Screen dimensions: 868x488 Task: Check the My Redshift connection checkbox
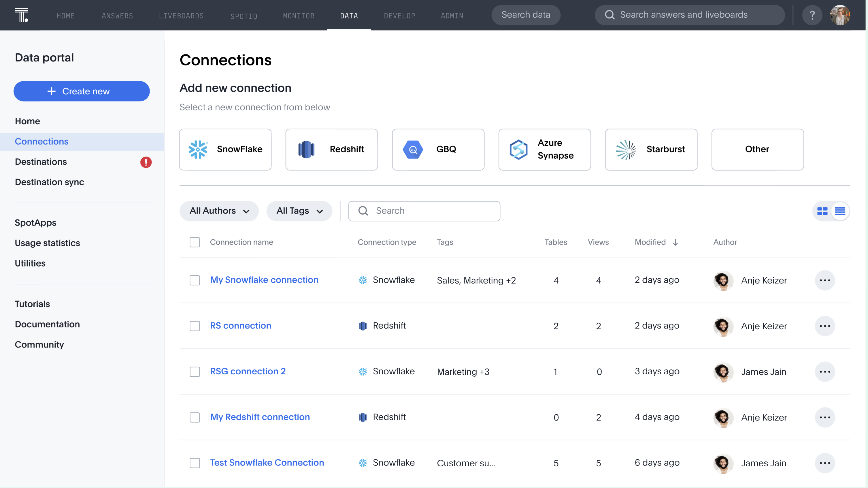tap(195, 418)
